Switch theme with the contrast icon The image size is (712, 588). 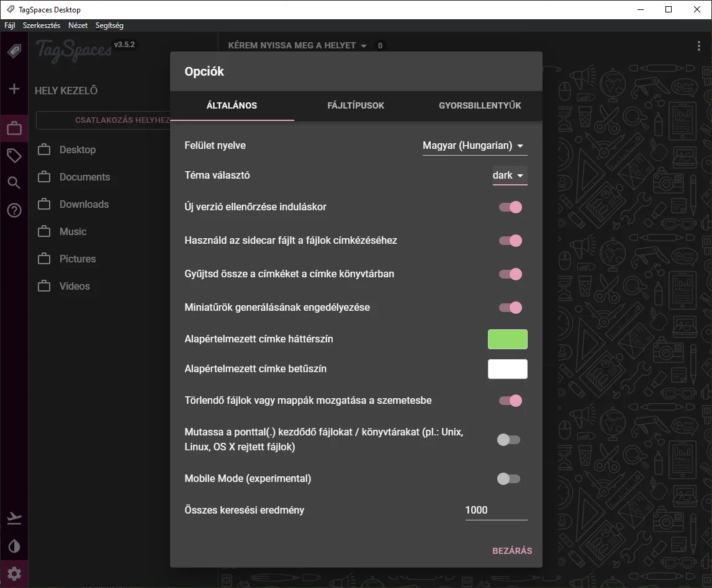click(14, 546)
